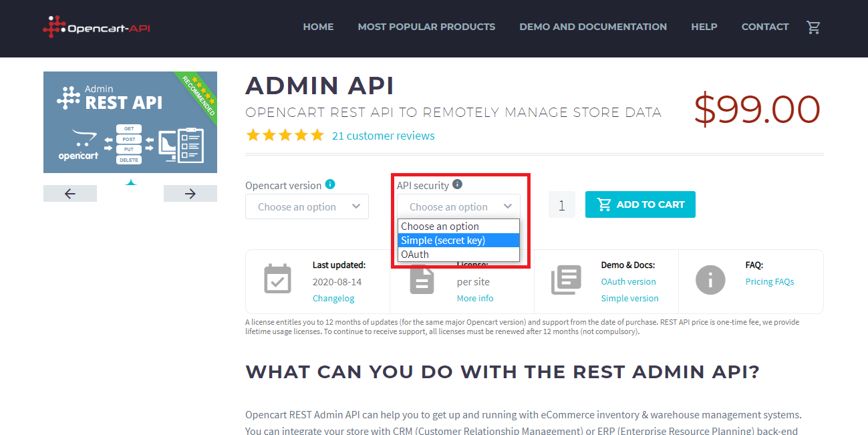Open the shopping cart icon in header
Viewport: 868px width, 435px height.
point(813,27)
